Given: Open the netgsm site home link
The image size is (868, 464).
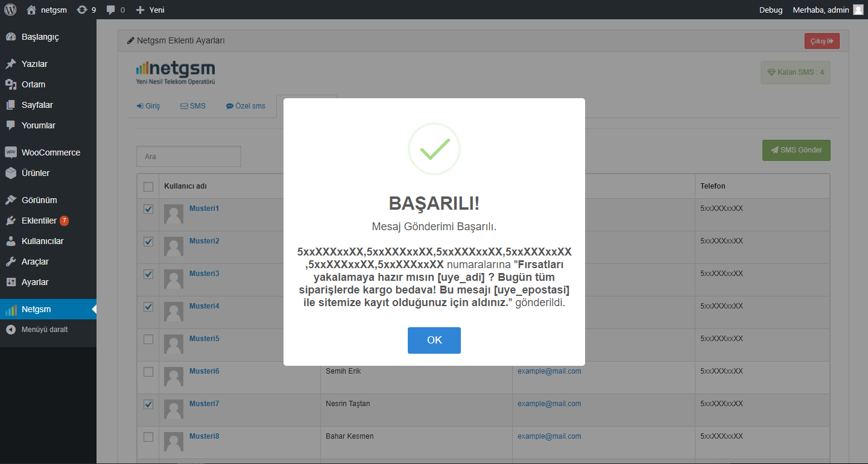Looking at the screenshot, I should click(x=46, y=10).
